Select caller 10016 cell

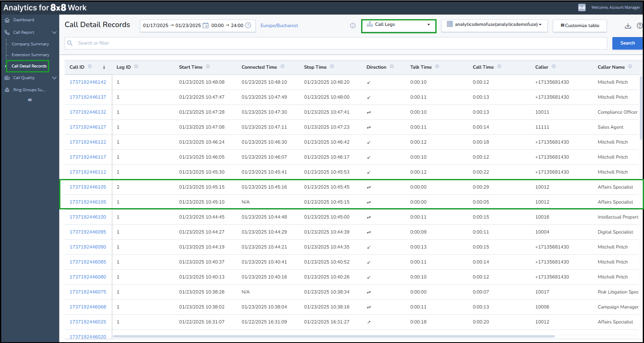coord(542,217)
